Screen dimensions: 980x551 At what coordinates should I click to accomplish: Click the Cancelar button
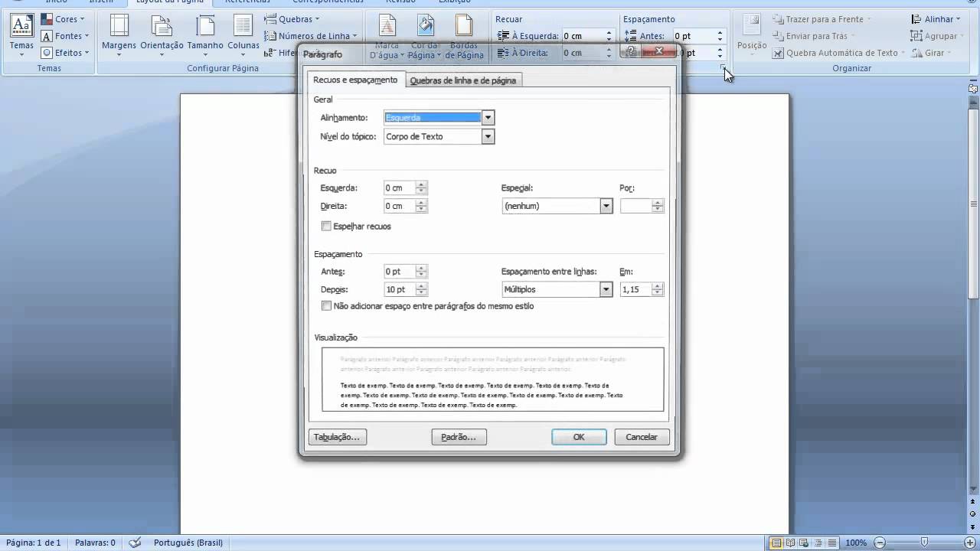point(642,437)
